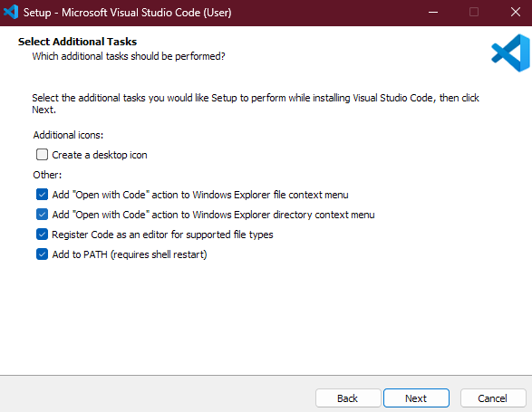Click the VS Code icon in title bar
The width and height of the screenshot is (532, 412).
tap(11, 12)
